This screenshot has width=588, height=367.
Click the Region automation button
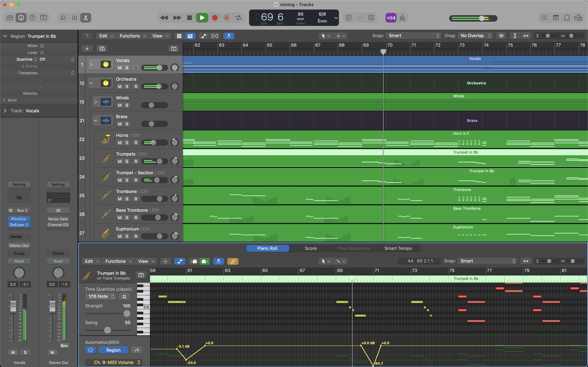113,350
